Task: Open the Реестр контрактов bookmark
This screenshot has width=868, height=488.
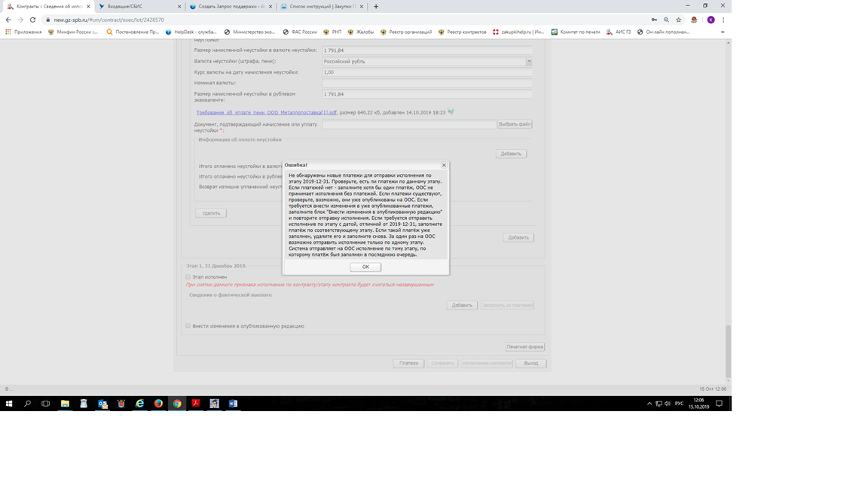Action: (x=462, y=32)
